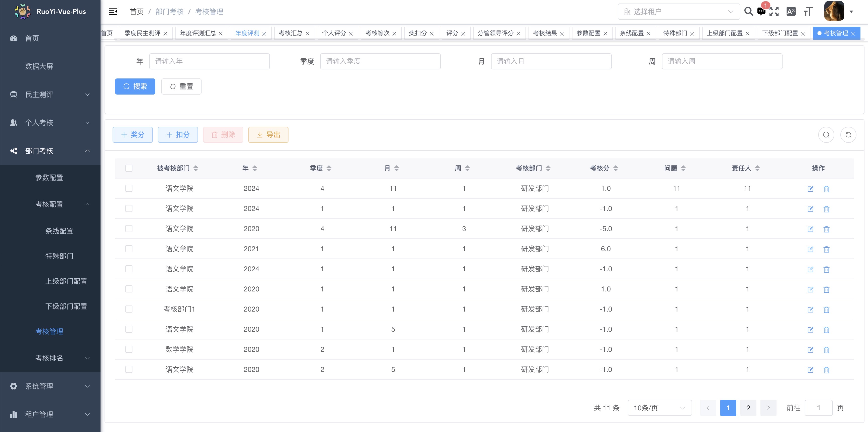Delete the 2021 row with score 6.0

(826, 249)
